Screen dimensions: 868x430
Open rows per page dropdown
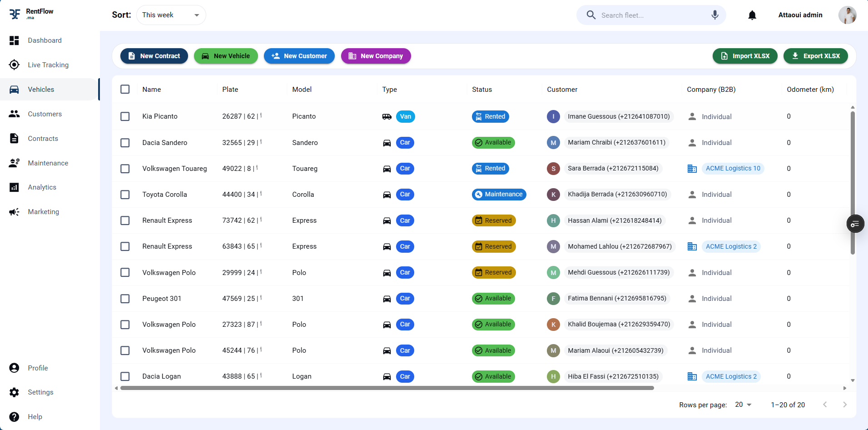[x=743, y=405]
